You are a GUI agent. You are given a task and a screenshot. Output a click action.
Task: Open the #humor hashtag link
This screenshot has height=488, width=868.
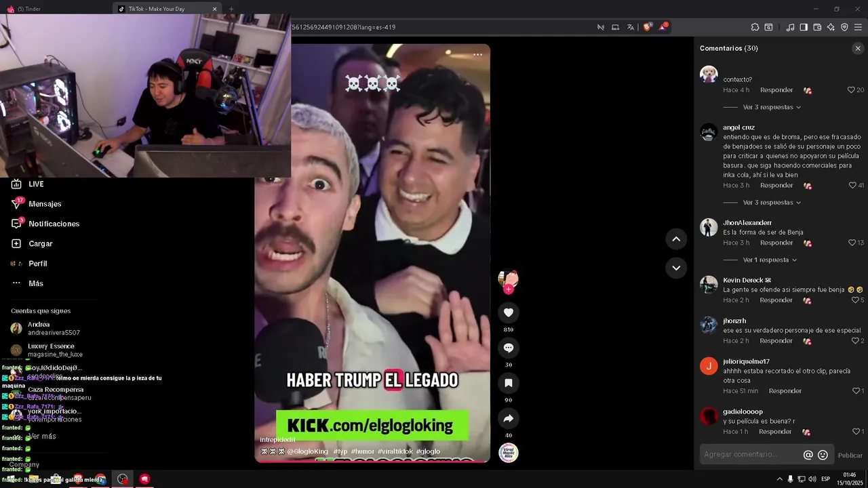click(363, 451)
